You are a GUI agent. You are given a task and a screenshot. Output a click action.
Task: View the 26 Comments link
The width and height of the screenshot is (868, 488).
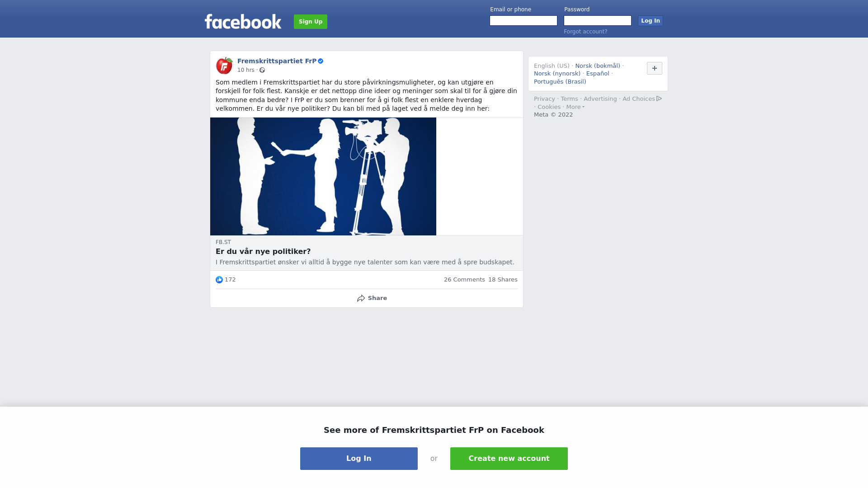[464, 280]
